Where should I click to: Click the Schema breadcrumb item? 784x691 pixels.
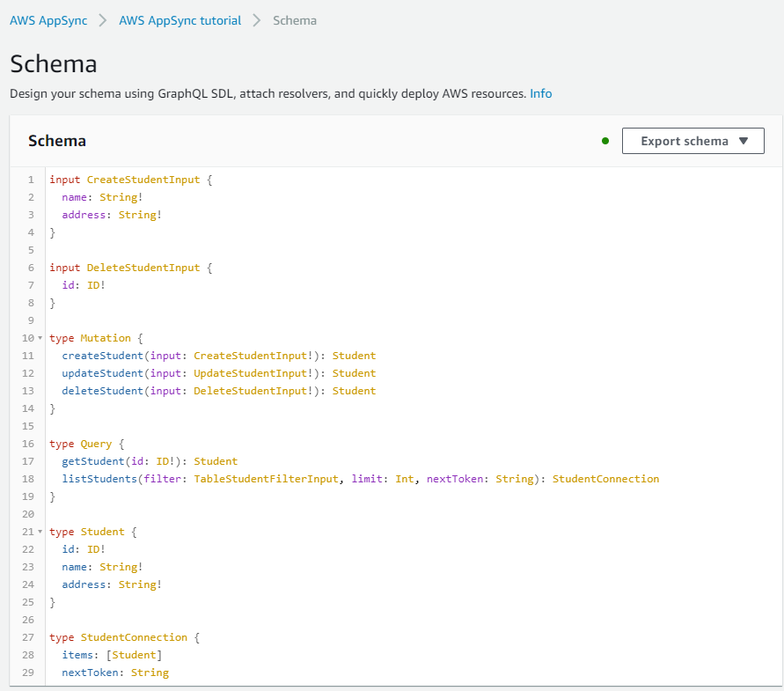point(295,20)
